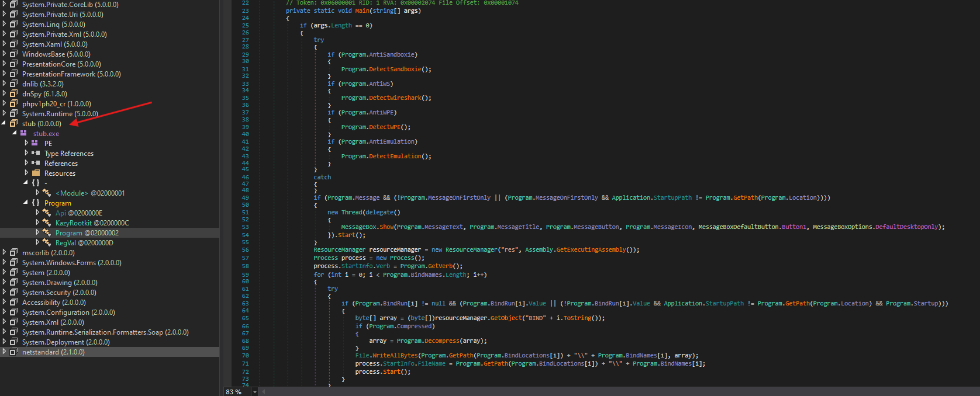Screen dimensions: 980x396
Task: Click the PE node icon
Action: click(35, 144)
